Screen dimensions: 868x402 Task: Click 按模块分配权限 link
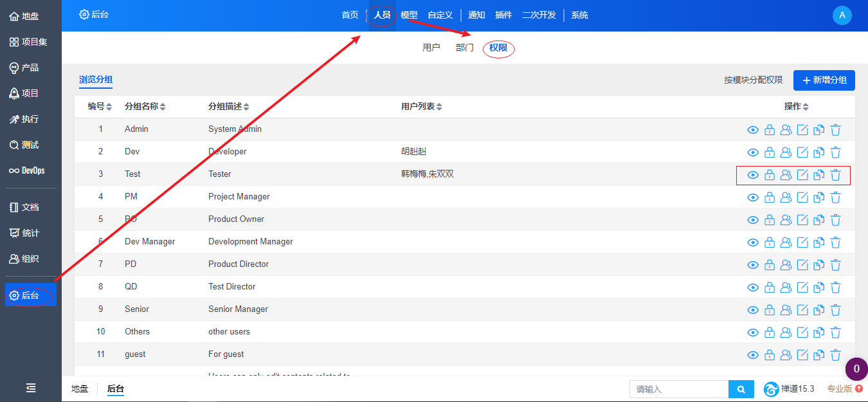(753, 80)
